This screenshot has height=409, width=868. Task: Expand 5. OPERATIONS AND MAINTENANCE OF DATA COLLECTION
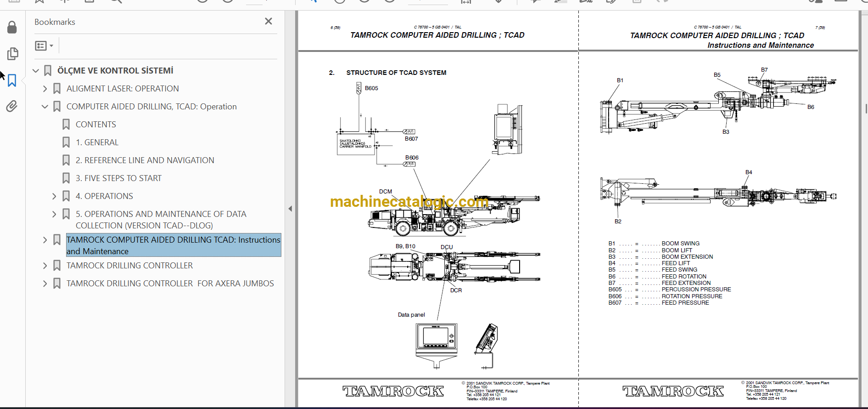pos(54,214)
